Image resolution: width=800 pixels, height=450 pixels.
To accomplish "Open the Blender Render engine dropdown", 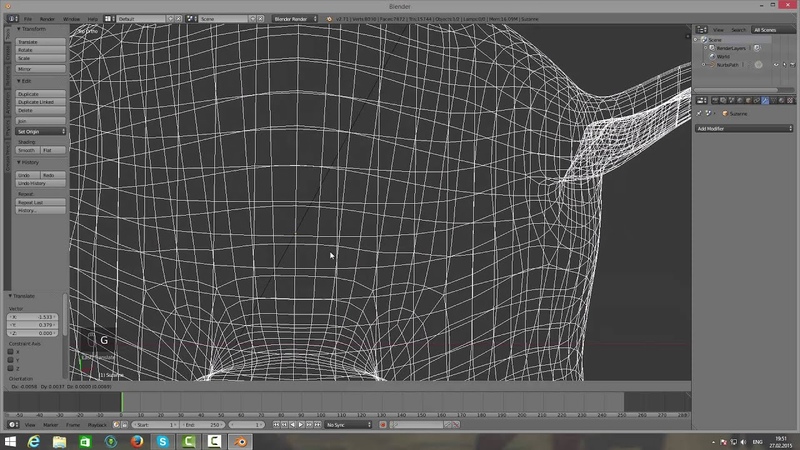I will (x=297, y=19).
